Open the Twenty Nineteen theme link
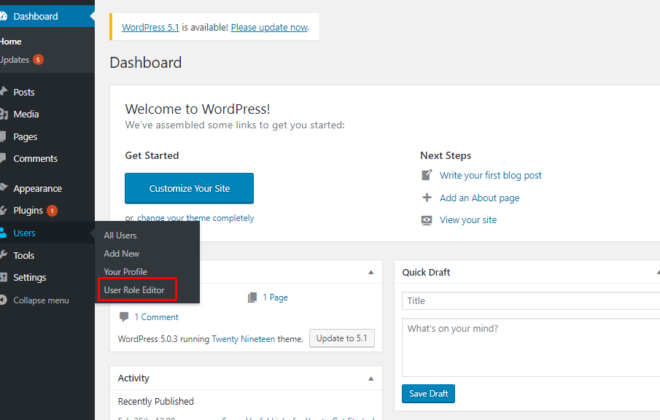 tap(243, 339)
